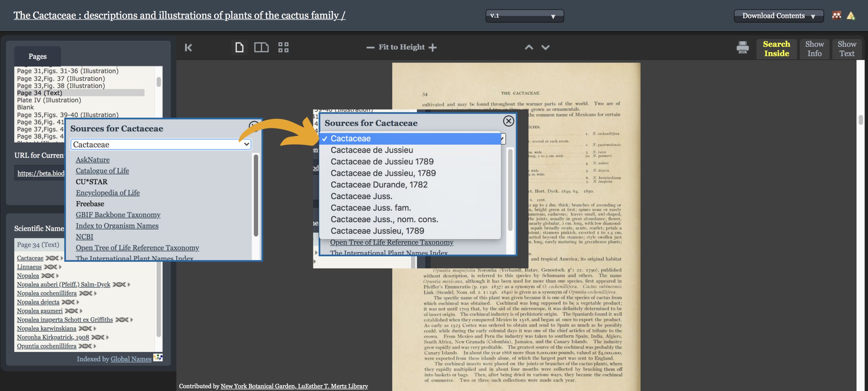Click Global Names logo icon
Viewport: 868px width, 391px height.
158,357
